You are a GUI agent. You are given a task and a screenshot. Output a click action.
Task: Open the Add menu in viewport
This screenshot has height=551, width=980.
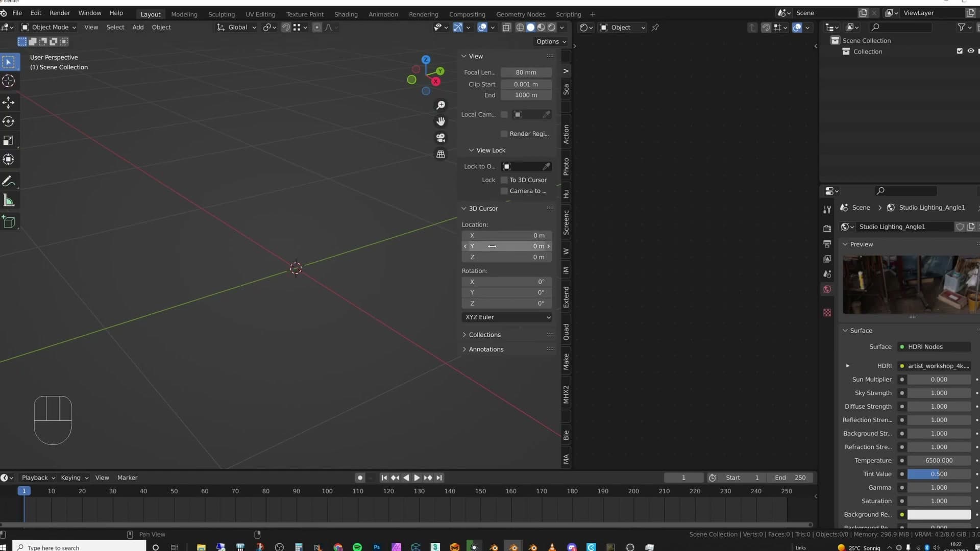click(x=138, y=28)
